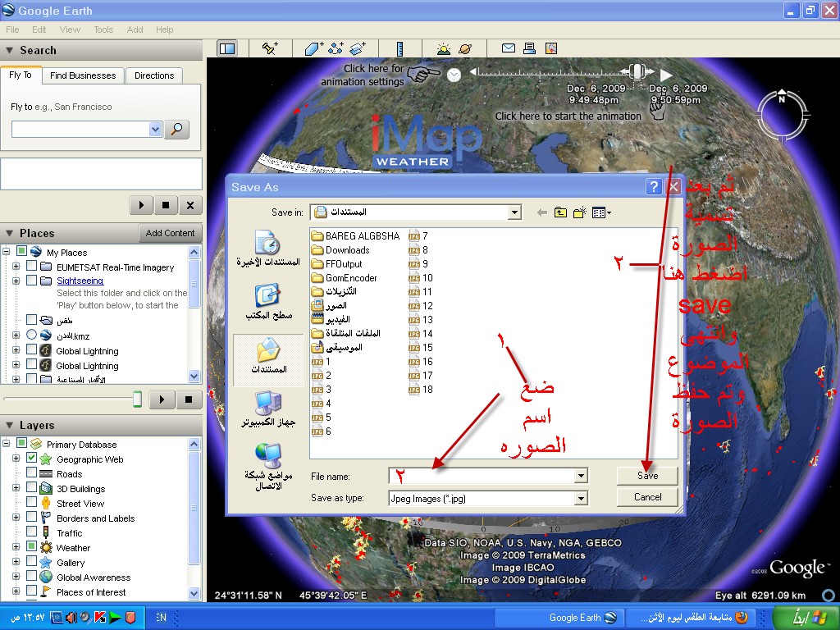Screen dimensions: 840x630
Task: Click the View in Google Maps icon
Action: pyautogui.click(x=550, y=48)
